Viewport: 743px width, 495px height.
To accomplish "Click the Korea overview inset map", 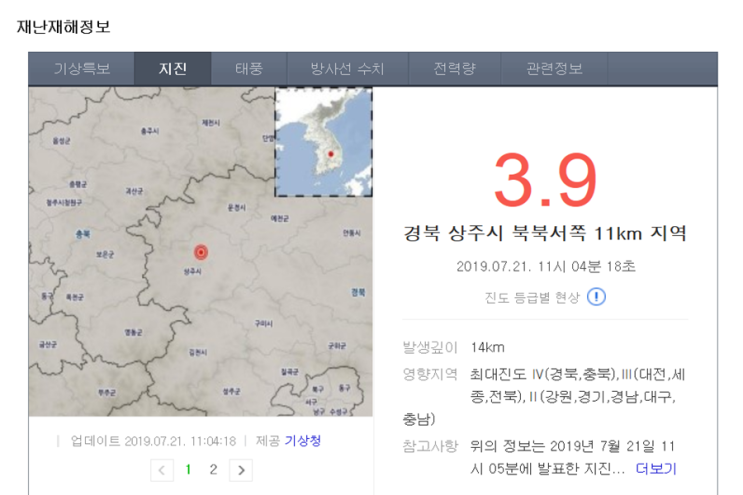I will point(324,142).
